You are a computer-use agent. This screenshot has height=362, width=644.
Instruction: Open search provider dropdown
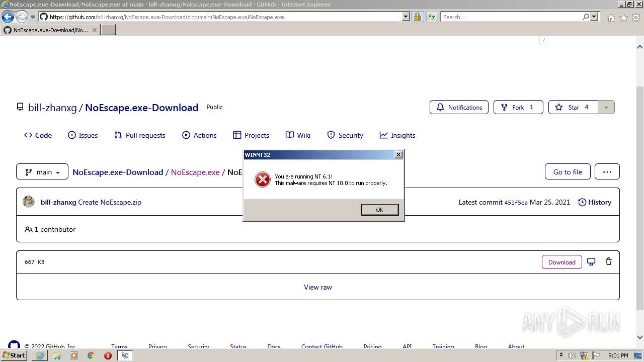click(x=595, y=17)
